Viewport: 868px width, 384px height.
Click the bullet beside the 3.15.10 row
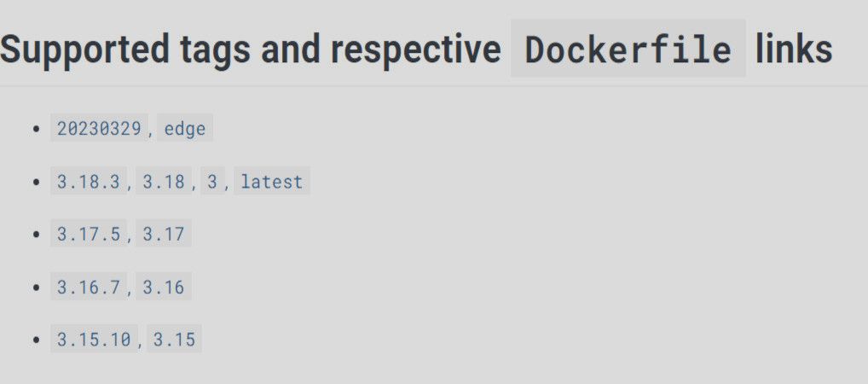[x=36, y=340]
